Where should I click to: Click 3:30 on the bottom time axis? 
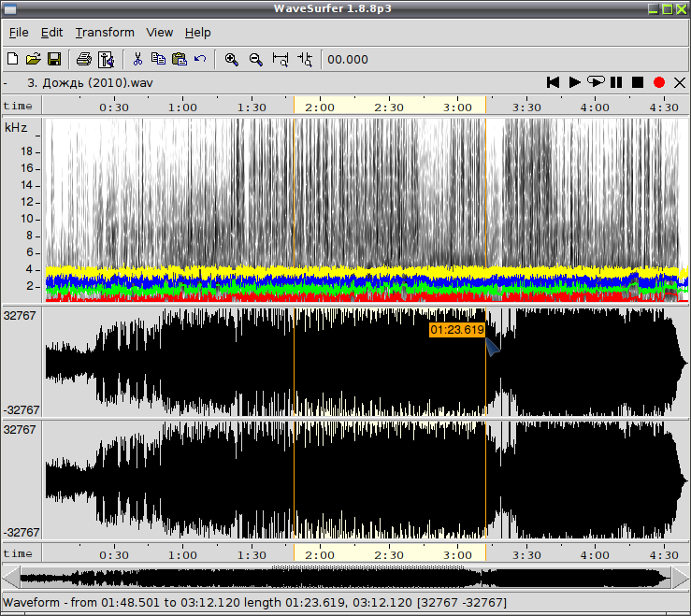(526, 555)
